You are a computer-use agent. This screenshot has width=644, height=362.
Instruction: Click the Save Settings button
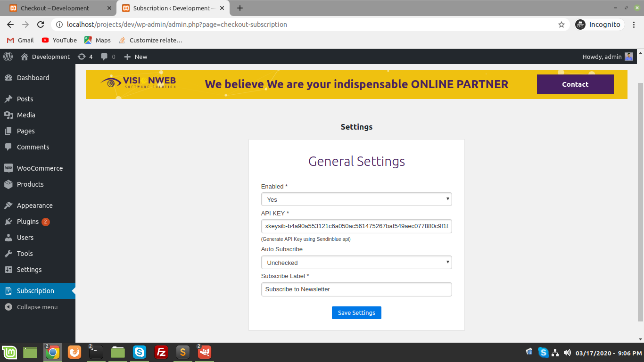[356, 313]
